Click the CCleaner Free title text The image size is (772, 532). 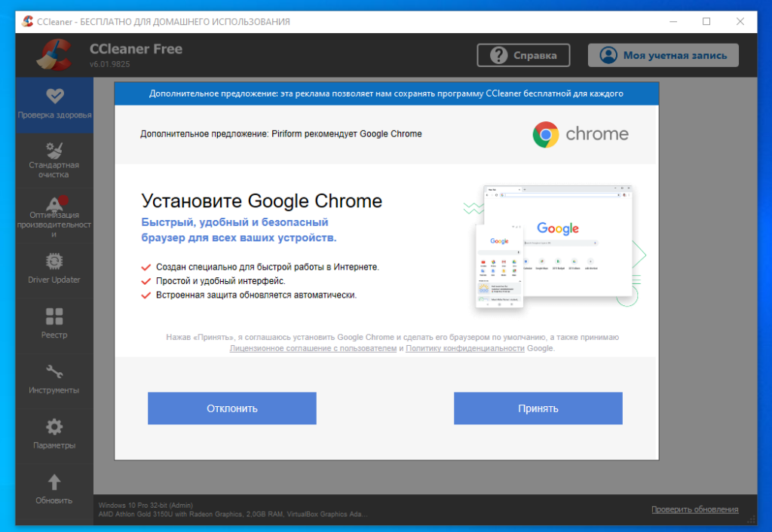pos(136,49)
